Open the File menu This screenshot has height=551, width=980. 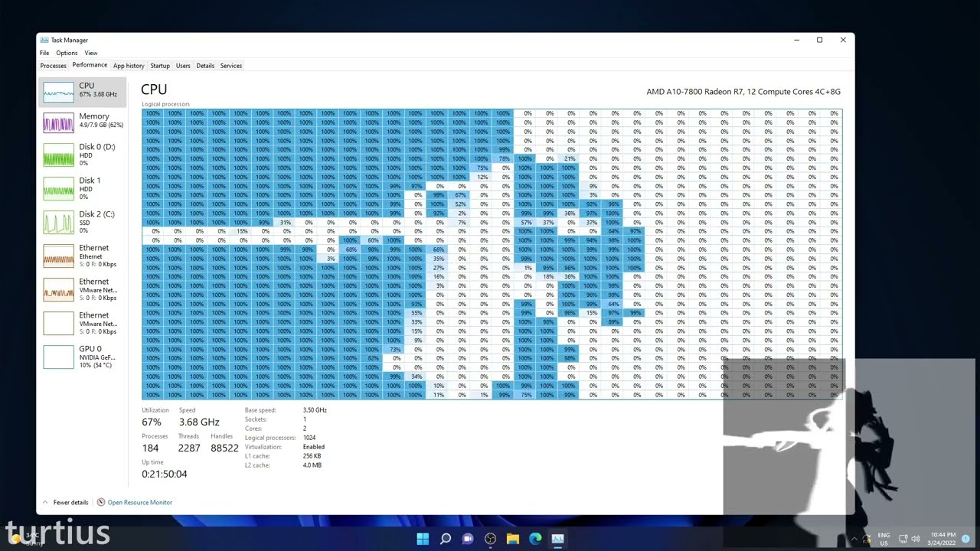(44, 53)
